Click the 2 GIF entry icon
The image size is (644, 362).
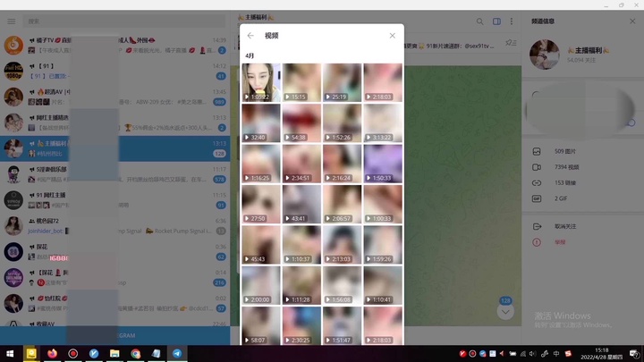pyautogui.click(x=537, y=198)
